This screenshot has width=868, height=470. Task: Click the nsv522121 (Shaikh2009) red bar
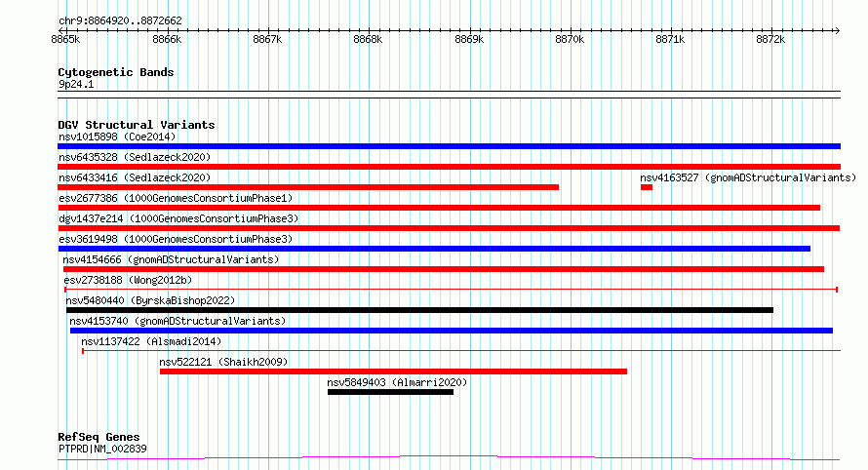pyautogui.click(x=393, y=372)
